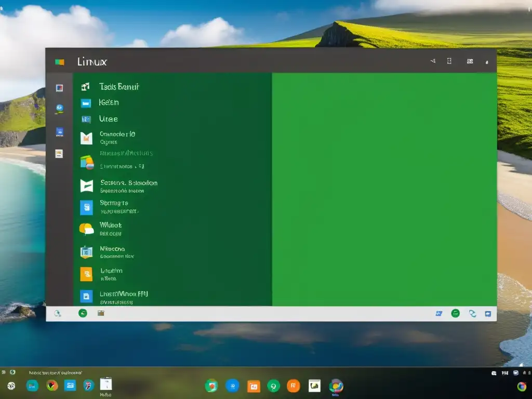
Task: Open the orange square icon entry "Lnutim"
Action: (x=86, y=274)
